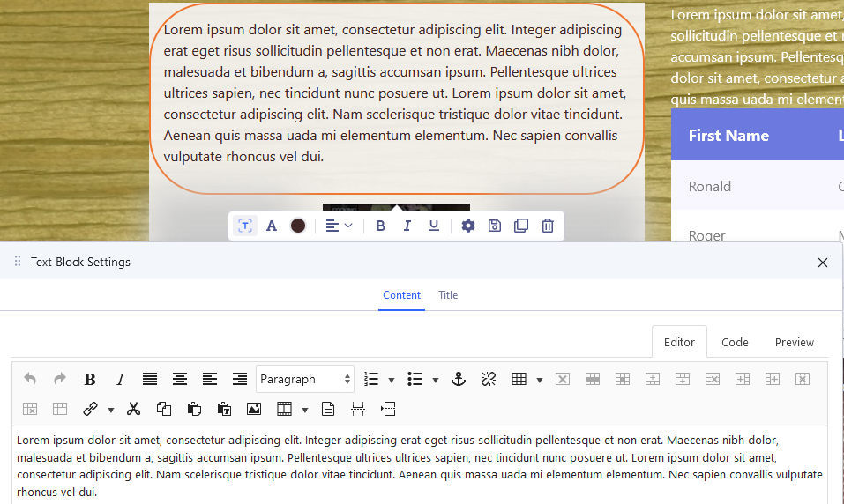Duplicate the block using the copy icon
844x504 pixels.
tap(521, 226)
